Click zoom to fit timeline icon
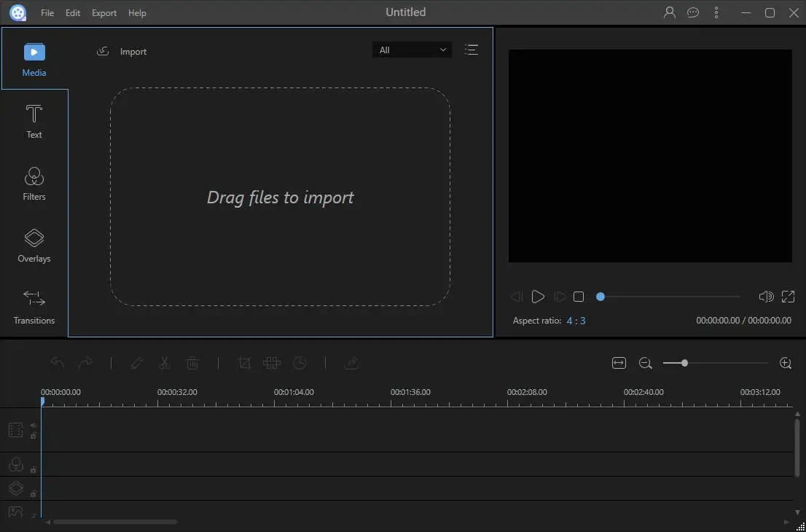 619,364
